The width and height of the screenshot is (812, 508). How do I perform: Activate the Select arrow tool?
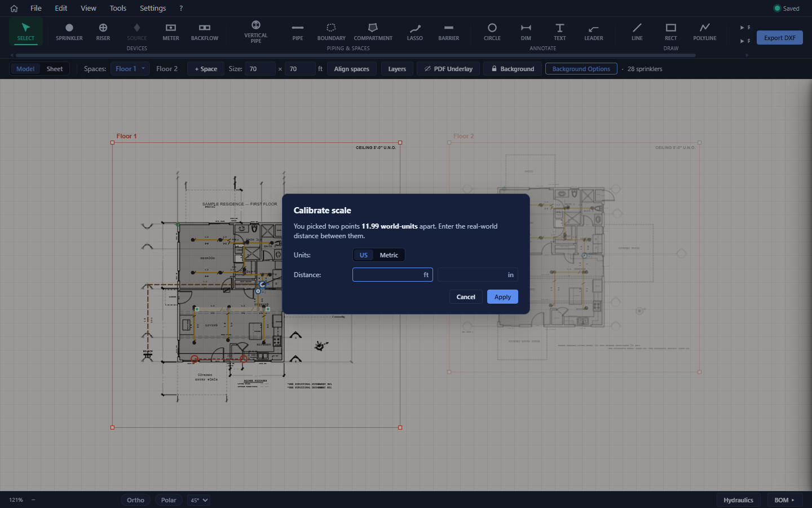pos(26,32)
